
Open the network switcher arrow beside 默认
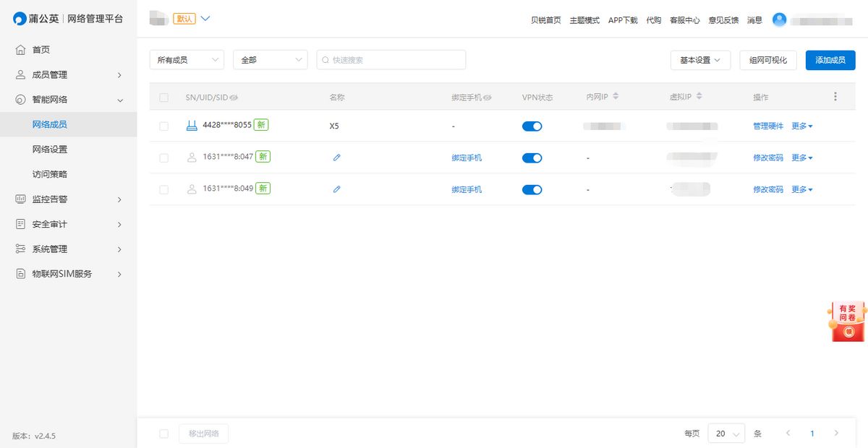click(x=205, y=19)
